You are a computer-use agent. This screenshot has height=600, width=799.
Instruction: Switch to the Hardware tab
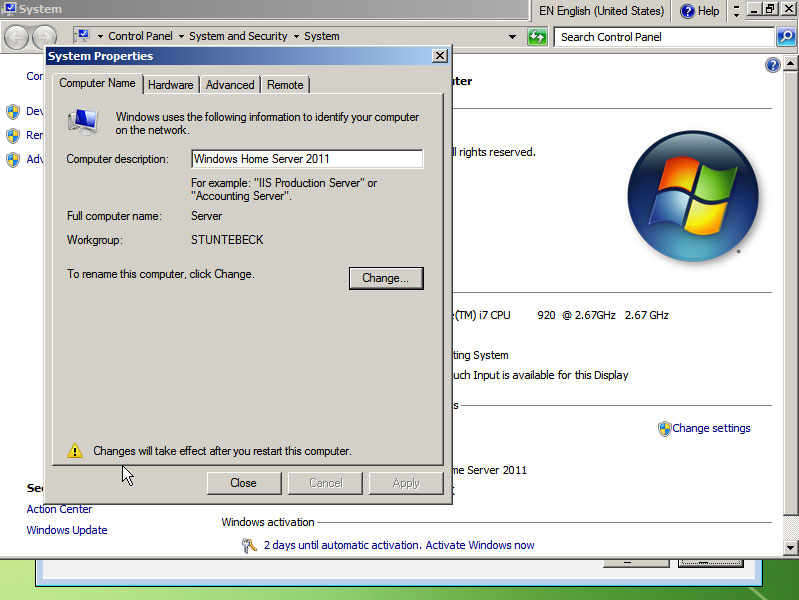click(x=170, y=85)
